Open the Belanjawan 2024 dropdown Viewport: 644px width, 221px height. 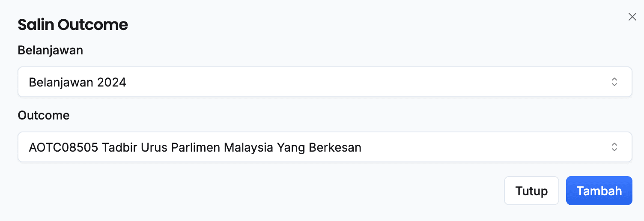[x=325, y=82]
